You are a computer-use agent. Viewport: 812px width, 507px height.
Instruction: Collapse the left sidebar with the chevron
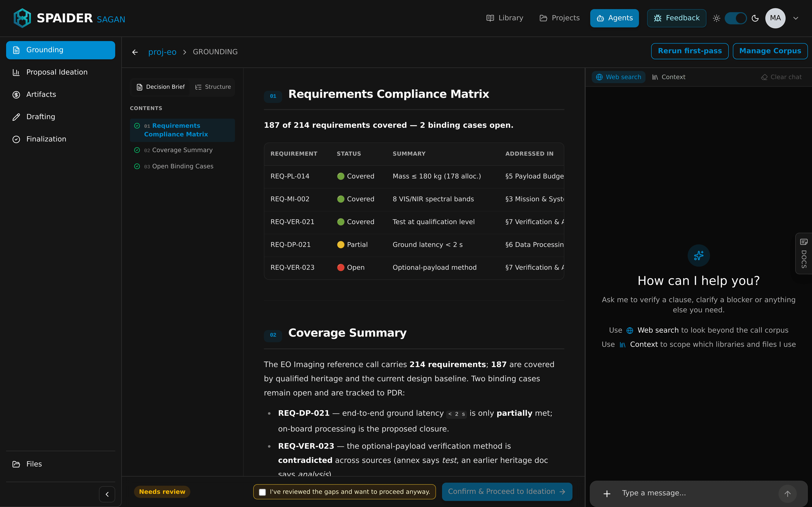[107, 494]
